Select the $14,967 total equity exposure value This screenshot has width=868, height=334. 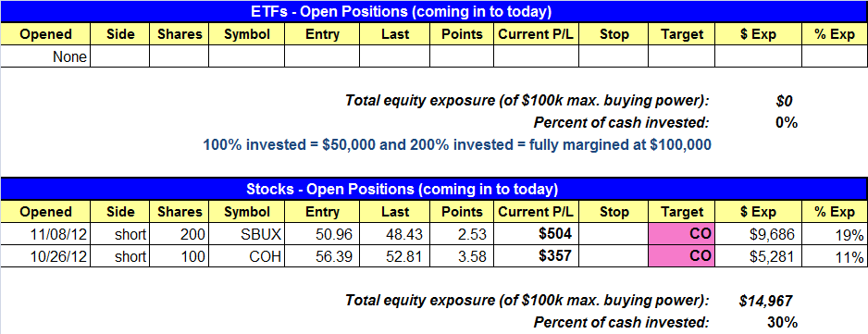(x=765, y=301)
